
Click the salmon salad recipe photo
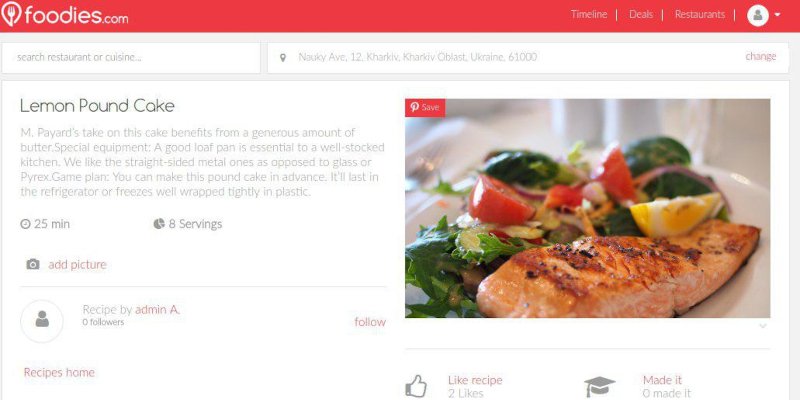pos(587,208)
